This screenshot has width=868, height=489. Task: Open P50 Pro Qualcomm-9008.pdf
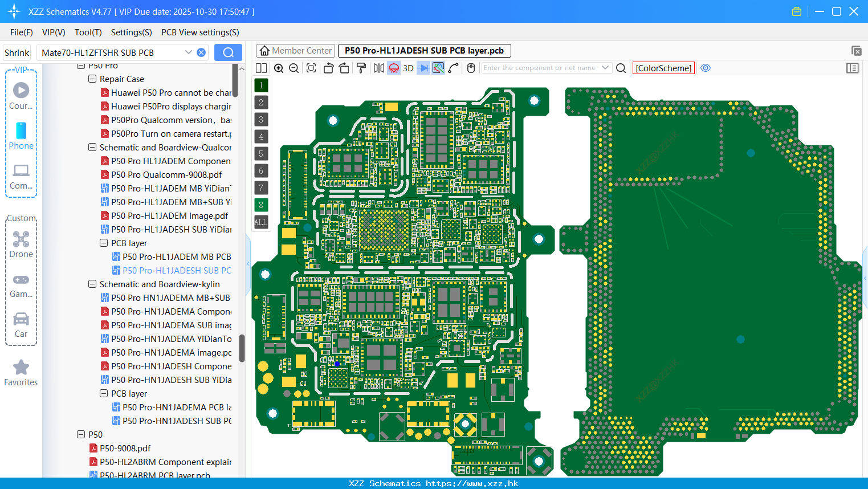point(161,174)
